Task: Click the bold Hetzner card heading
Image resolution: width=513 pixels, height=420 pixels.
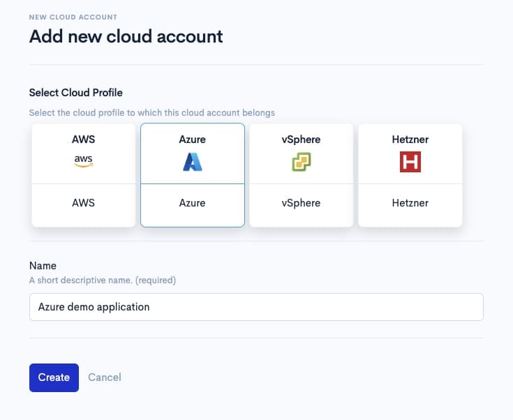Action: pyautogui.click(x=410, y=140)
